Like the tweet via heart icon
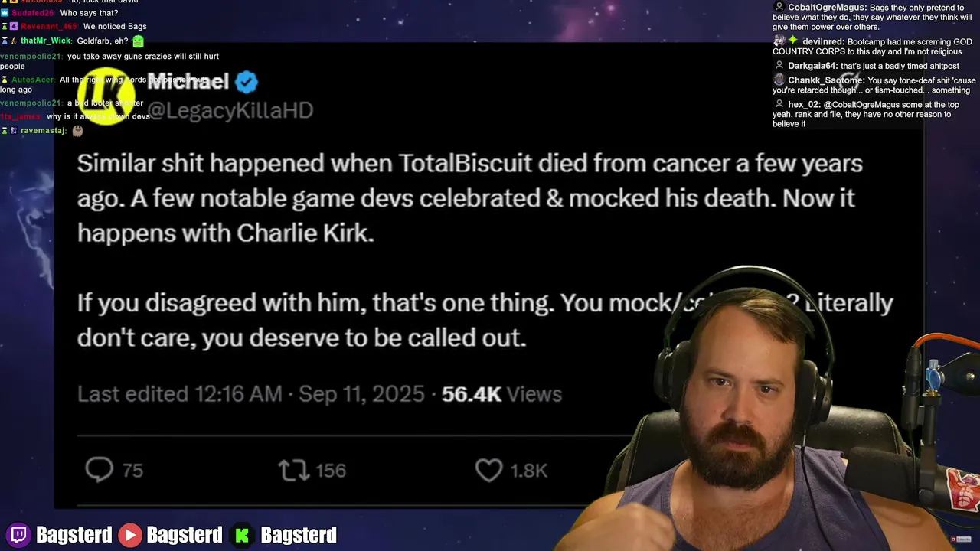 (488, 470)
